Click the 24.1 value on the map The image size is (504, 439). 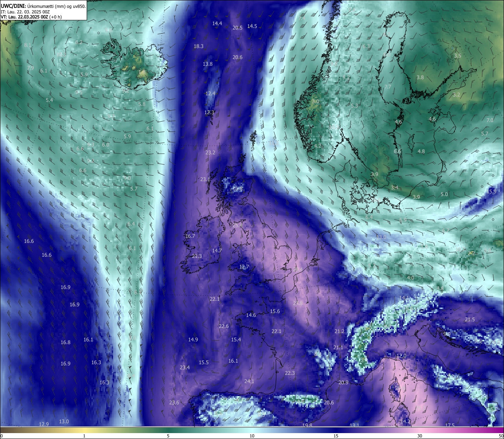click(x=249, y=382)
